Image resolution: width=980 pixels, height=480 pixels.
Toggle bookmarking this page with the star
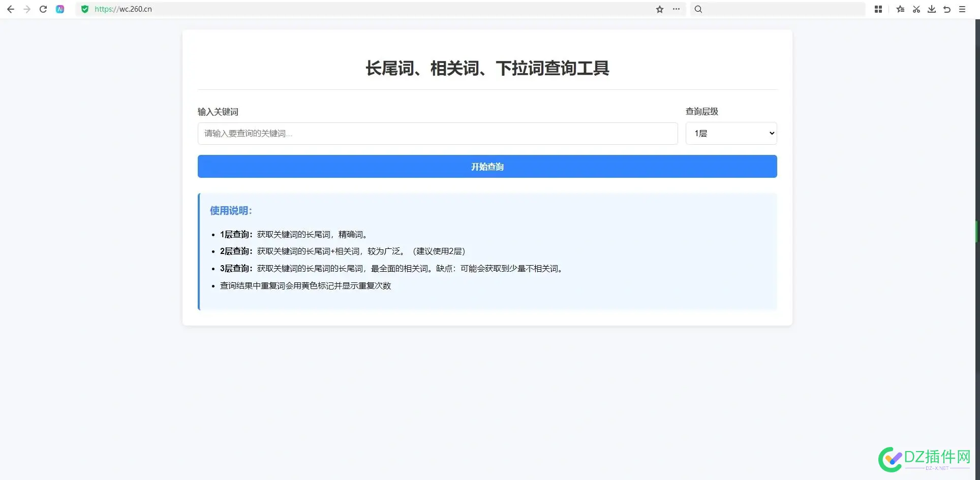[x=659, y=9]
